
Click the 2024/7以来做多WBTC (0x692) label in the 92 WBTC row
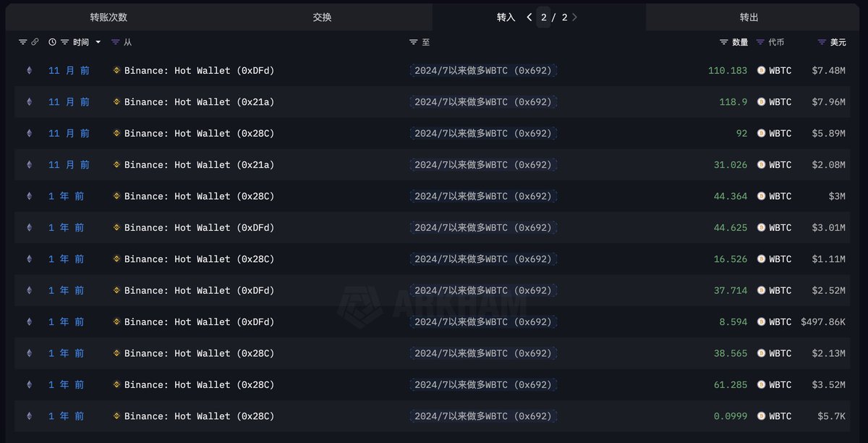[x=483, y=133]
